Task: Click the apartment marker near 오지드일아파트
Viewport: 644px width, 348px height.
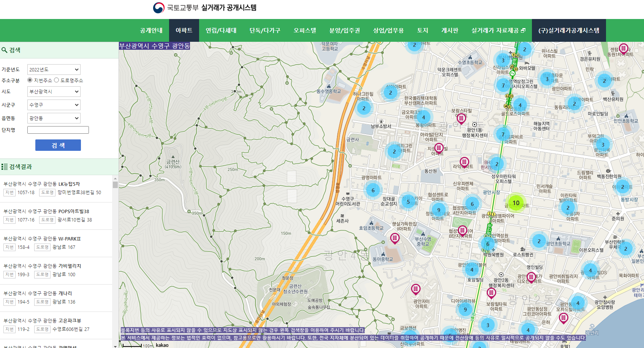Action: (x=563, y=318)
